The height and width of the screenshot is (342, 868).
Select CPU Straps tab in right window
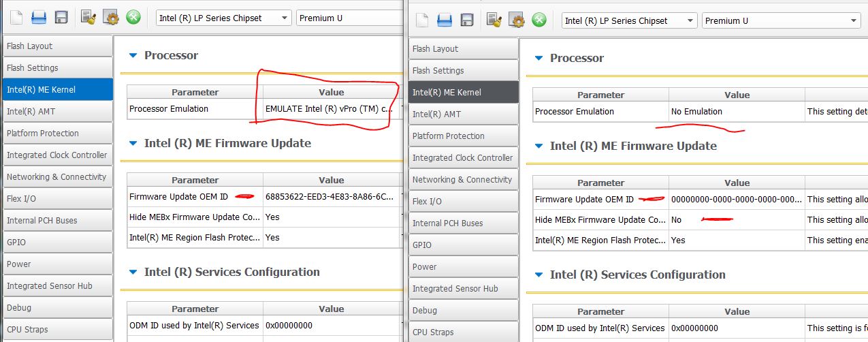click(463, 332)
